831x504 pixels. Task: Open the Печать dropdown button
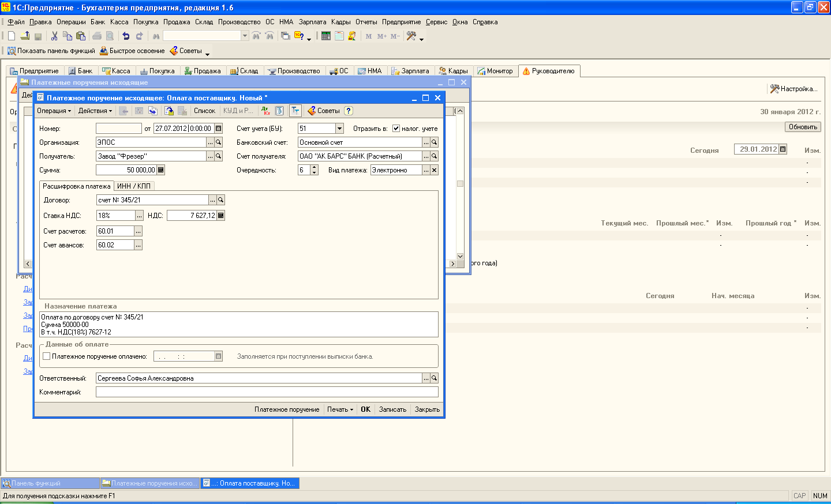(x=340, y=409)
